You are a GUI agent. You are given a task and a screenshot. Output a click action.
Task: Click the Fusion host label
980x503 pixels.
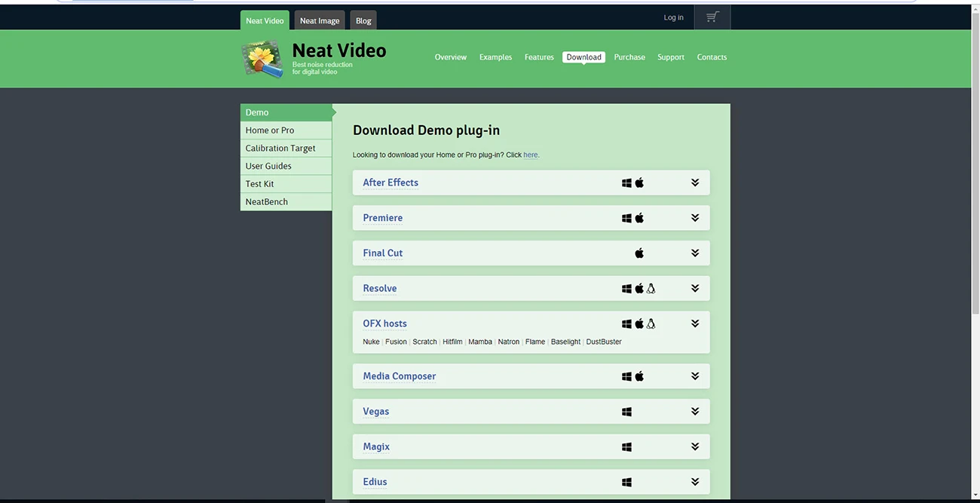tap(396, 342)
